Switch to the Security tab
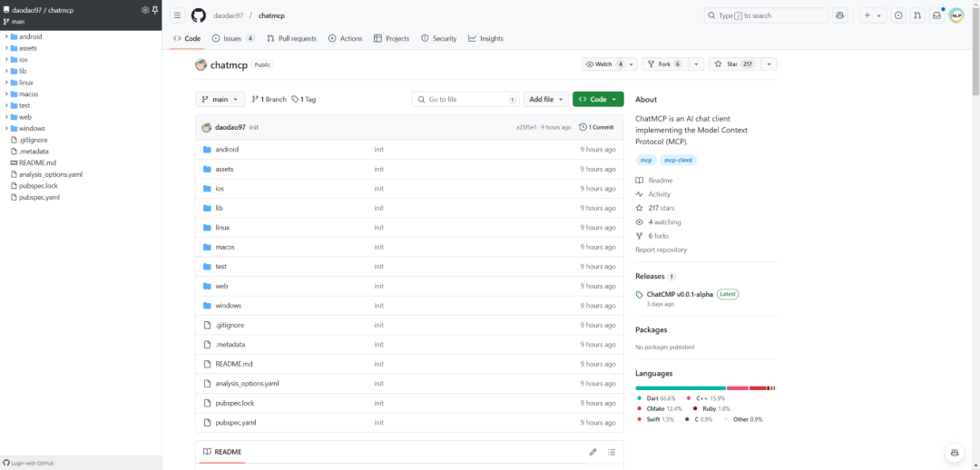This screenshot has width=980, height=470. [439, 38]
